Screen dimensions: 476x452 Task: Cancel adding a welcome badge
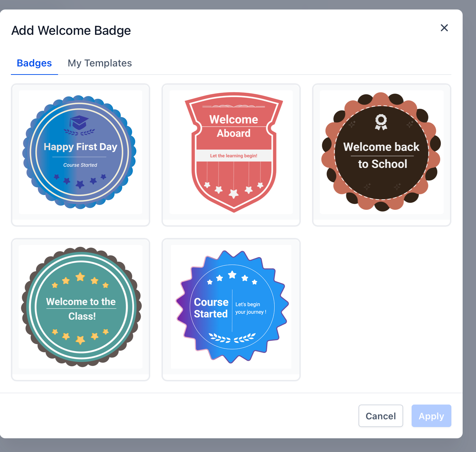[x=381, y=416]
